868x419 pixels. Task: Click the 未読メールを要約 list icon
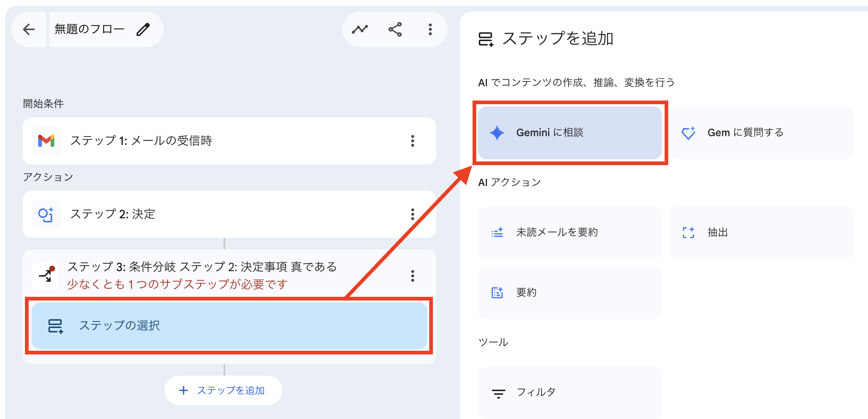(x=498, y=233)
